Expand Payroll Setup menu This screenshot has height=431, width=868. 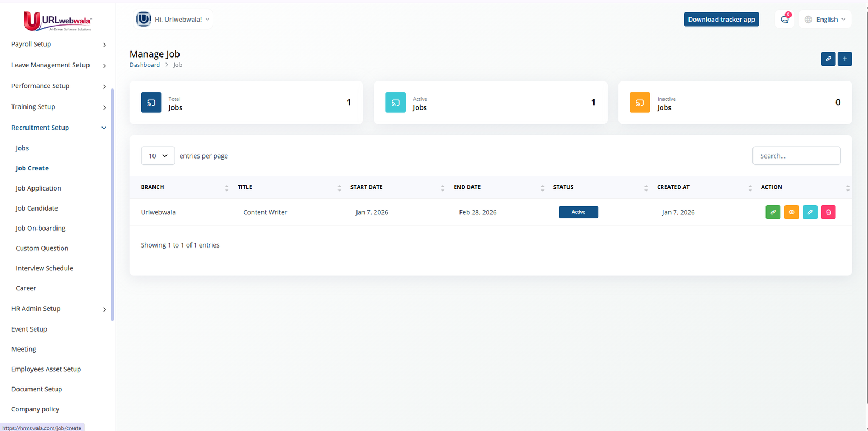58,45
